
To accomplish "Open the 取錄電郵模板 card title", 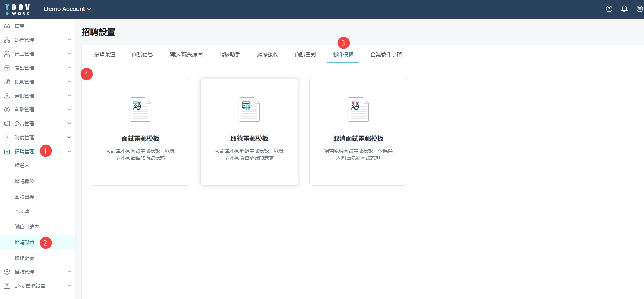I will [249, 139].
